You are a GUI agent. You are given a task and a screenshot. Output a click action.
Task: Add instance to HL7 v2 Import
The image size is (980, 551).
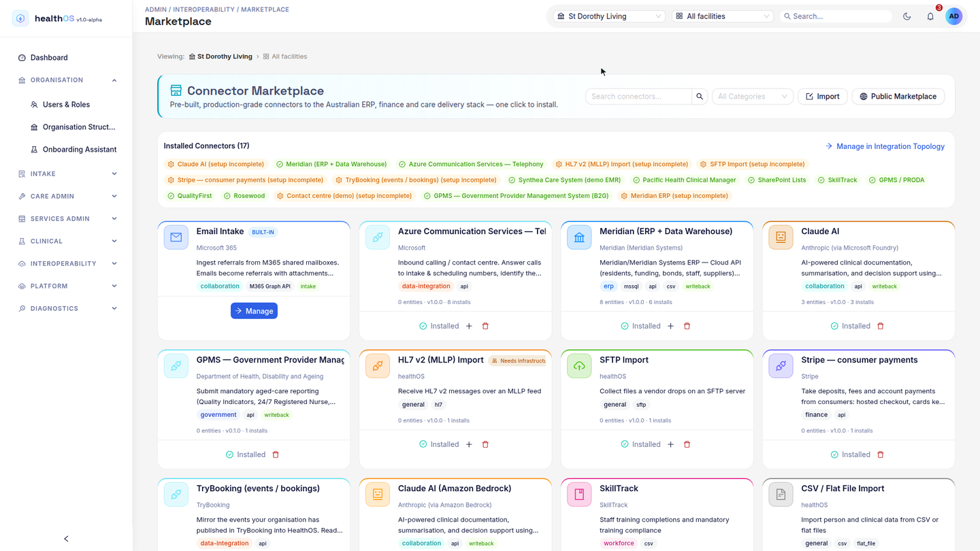(469, 444)
